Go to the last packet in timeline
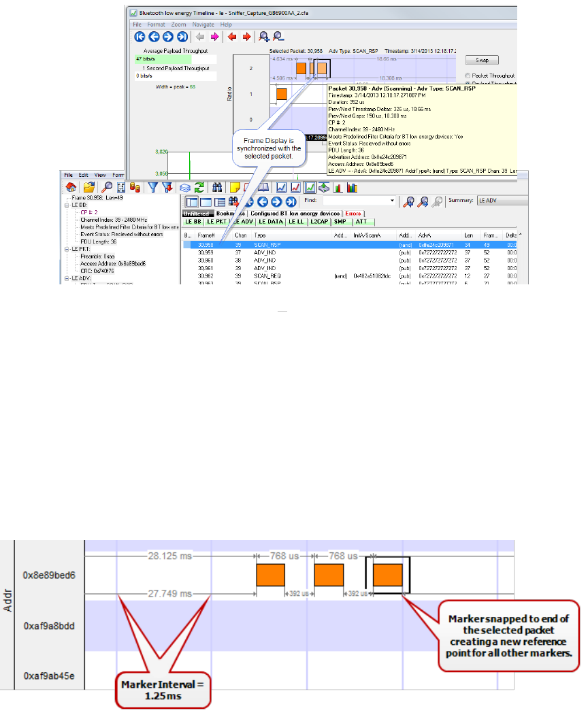The height and width of the screenshot is (717, 588). (x=182, y=37)
